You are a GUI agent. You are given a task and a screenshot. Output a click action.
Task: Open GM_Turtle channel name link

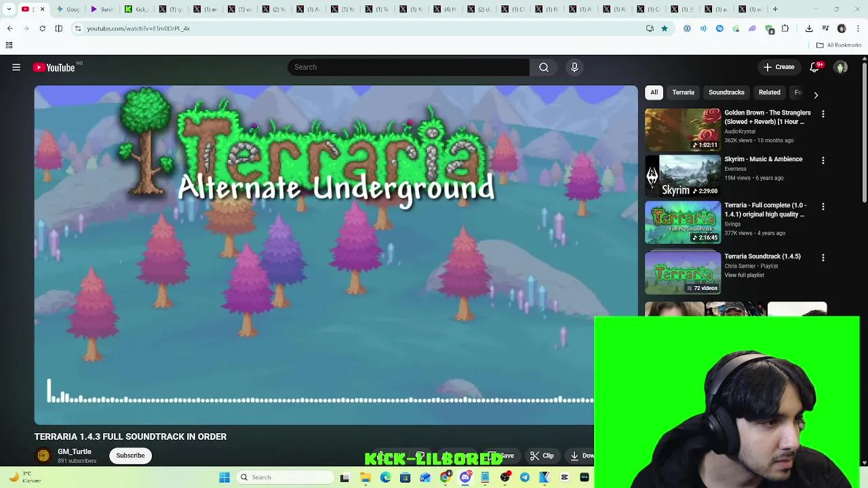pyautogui.click(x=75, y=451)
